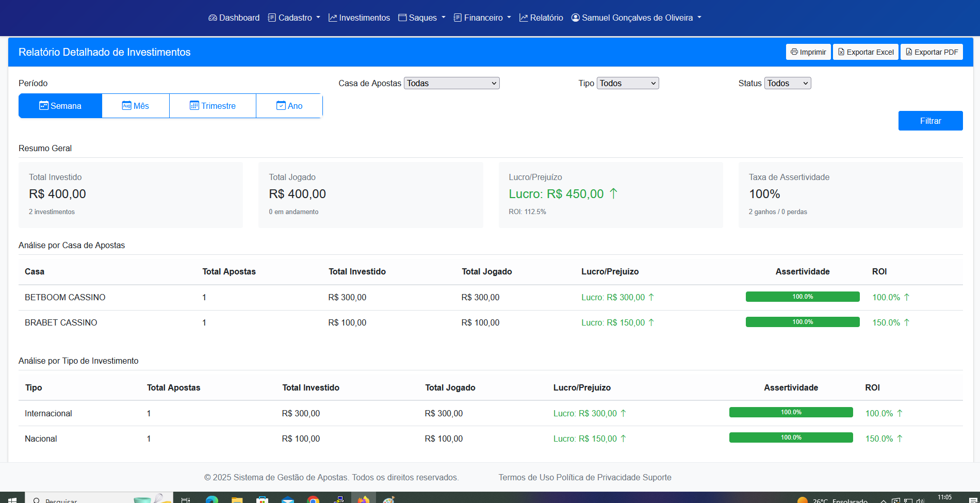This screenshot has width=980, height=503.
Task: Click the calendar icon inside the Semana button
Action: pyautogui.click(x=43, y=105)
